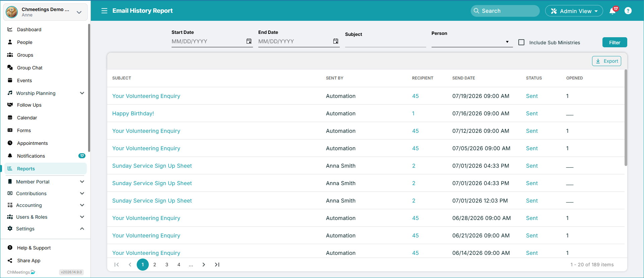Expand Users & Roles submenu
The height and width of the screenshot is (278, 644).
coord(82,217)
